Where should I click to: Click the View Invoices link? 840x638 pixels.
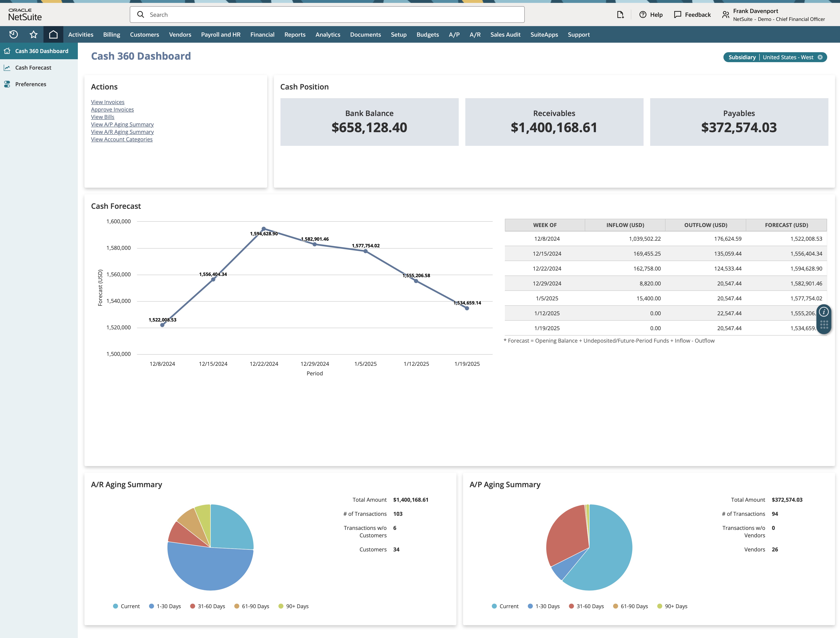pyautogui.click(x=107, y=102)
